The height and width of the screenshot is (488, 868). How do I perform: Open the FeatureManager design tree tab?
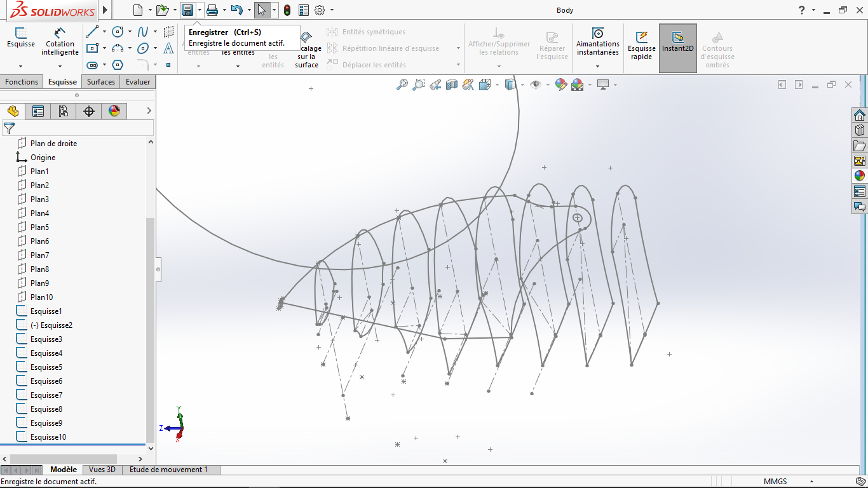tap(13, 111)
